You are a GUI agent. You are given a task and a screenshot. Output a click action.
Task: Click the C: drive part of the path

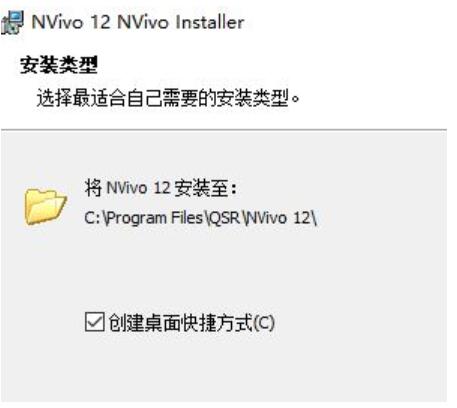[x=92, y=218]
